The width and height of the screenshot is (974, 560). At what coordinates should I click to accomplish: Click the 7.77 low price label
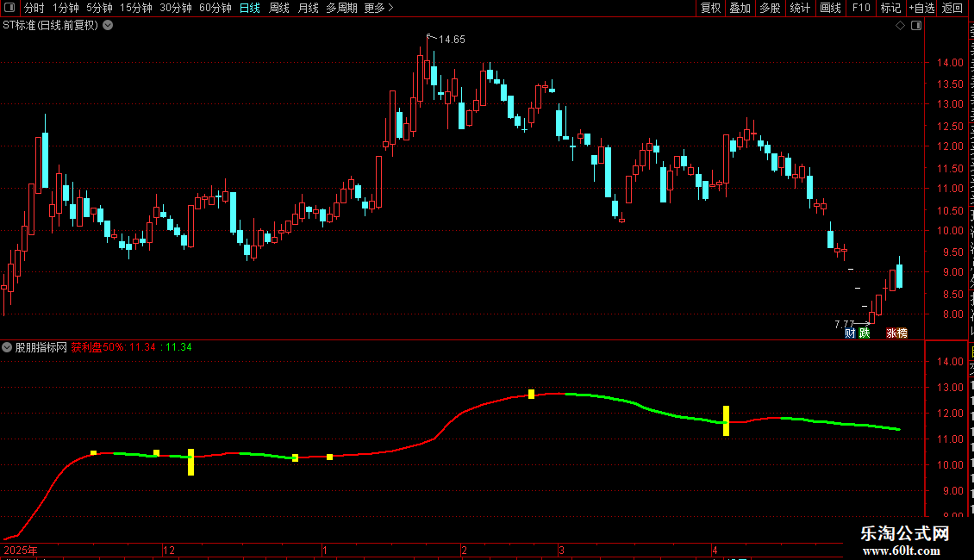(845, 324)
